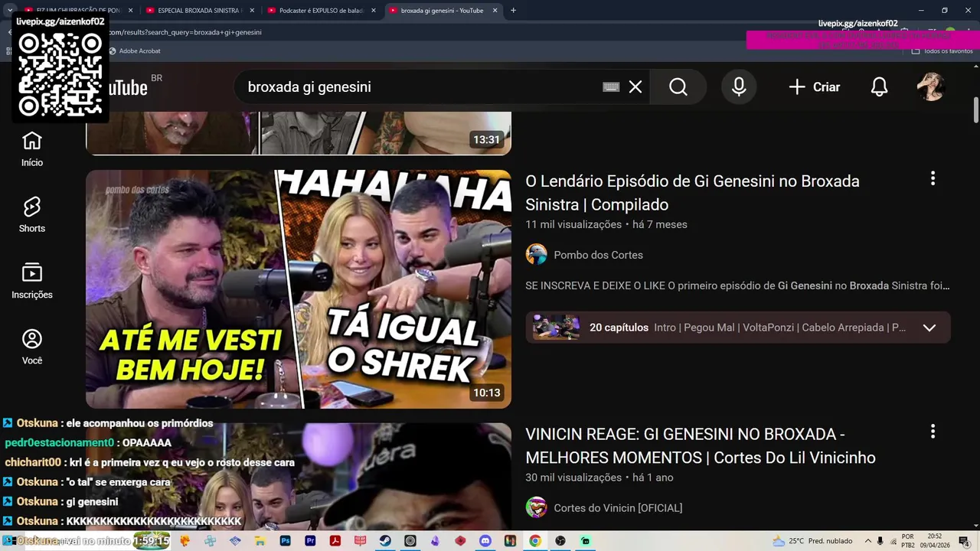Open a new browser tab
Viewport: 980px width, 551px height.
[513, 11]
